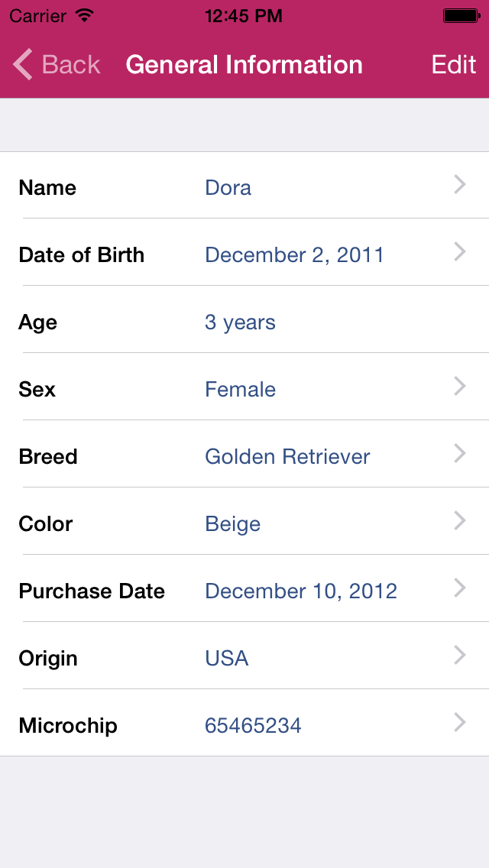Expand the Date of Birth chevron
This screenshot has height=868, width=489.
pyautogui.click(x=460, y=251)
